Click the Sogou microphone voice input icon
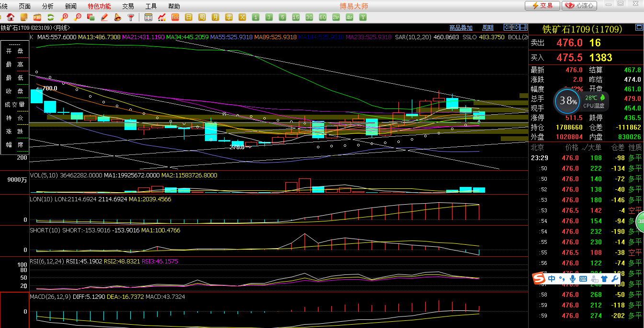This screenshot has width=644, height=328. pos(573,278)
